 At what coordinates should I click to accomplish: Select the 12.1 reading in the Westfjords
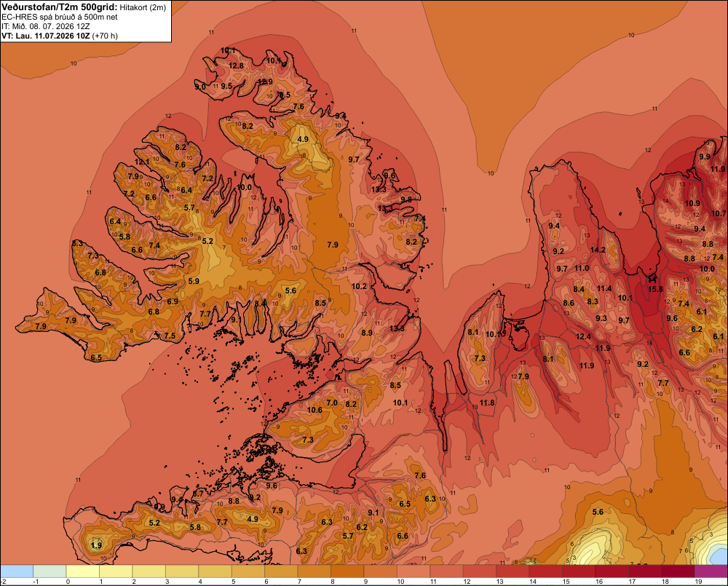click(x=142, y=162)
